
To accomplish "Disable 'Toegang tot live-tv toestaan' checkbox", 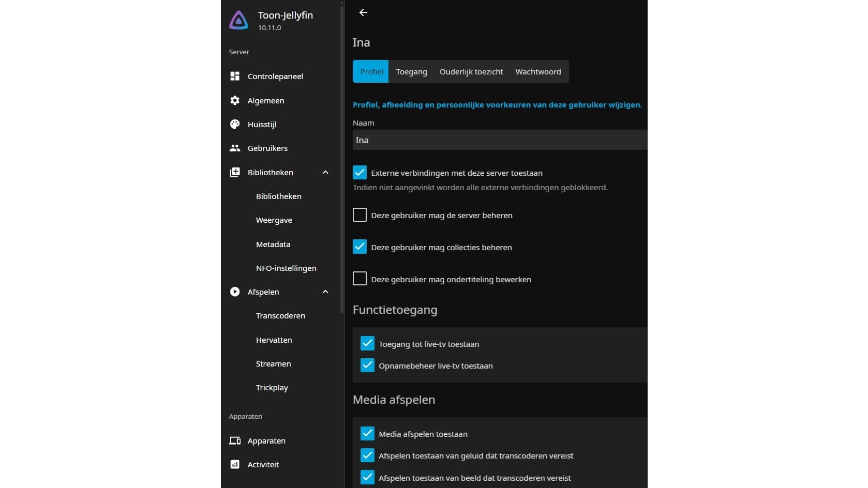I will tap(367, 343).
